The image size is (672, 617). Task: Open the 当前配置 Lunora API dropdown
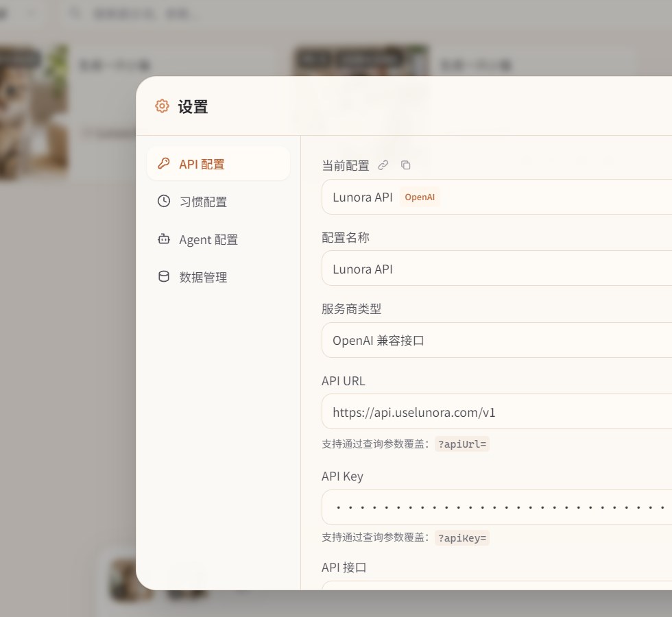[x=496, y=197]
